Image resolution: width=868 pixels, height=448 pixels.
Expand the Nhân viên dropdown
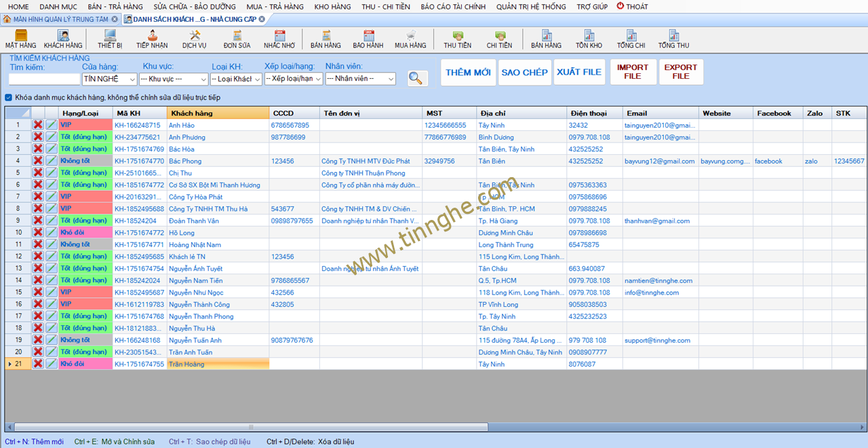(x=391, y=79)
